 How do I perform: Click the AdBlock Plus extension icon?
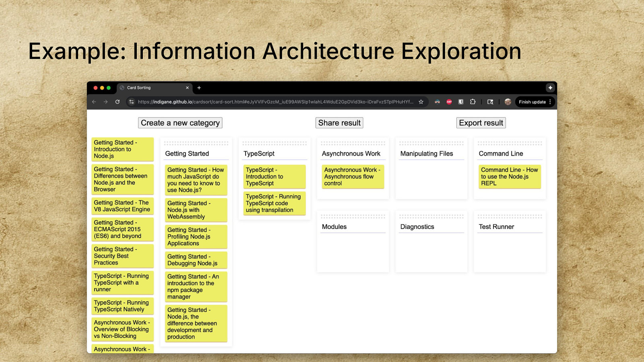coord(449,102)
